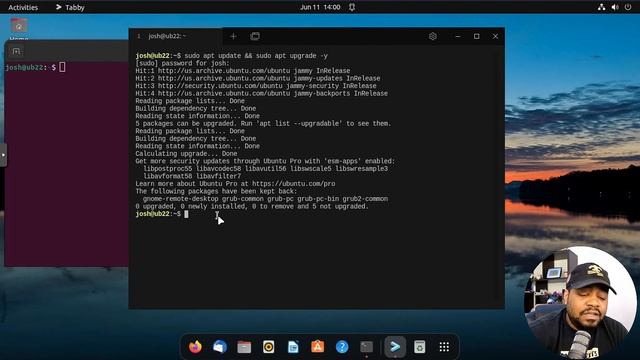Launch Firefox from the dock
The image size is (640, 360).
[195, 347]
